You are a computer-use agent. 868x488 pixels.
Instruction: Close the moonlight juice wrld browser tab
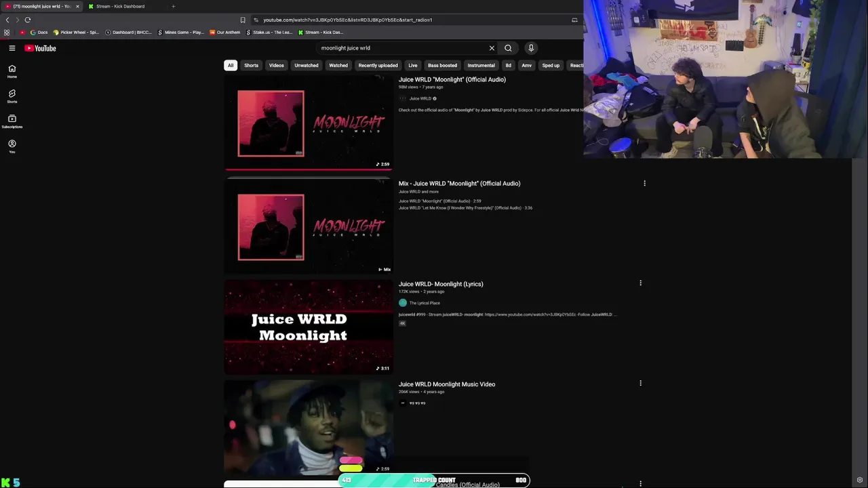pos(77,6)
